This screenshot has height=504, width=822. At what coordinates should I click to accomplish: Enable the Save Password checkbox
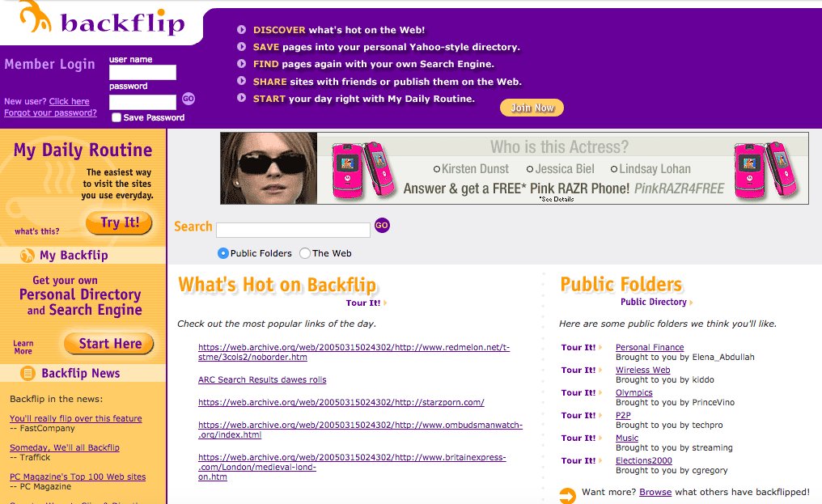pos(117,117)
